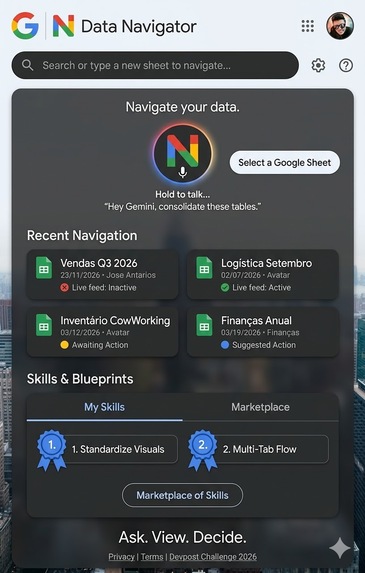
Task: Click the yellow Awaiting Action status dot
Action: click(x=64, y=345)
